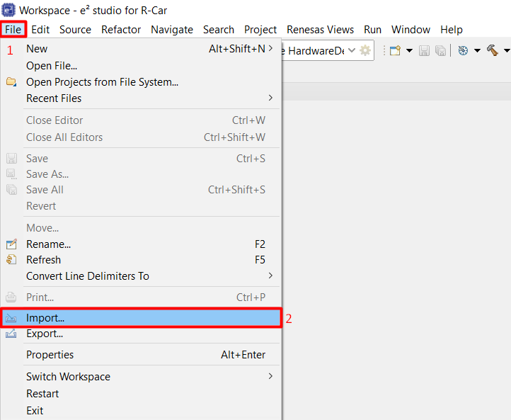This screenshot has width=511, height=420.
Task: Click the e² studio application icon
Action: [x=8, y=10]
